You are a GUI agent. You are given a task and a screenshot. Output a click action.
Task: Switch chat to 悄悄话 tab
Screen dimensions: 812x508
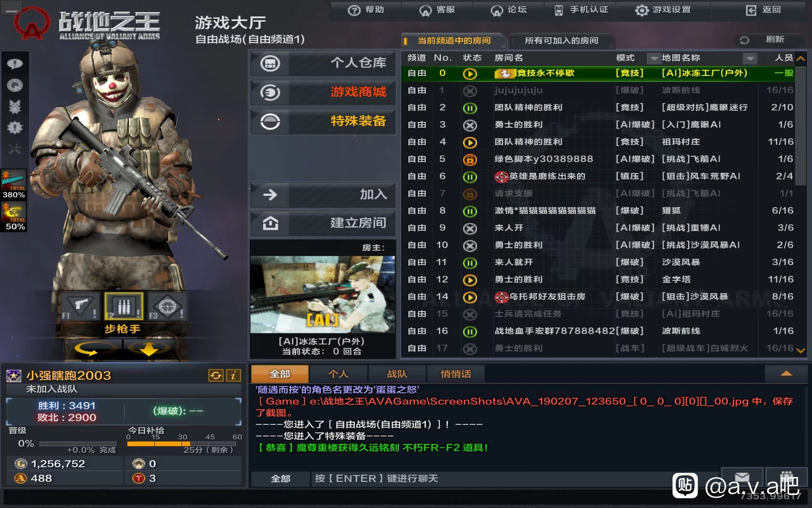point(456,374)
